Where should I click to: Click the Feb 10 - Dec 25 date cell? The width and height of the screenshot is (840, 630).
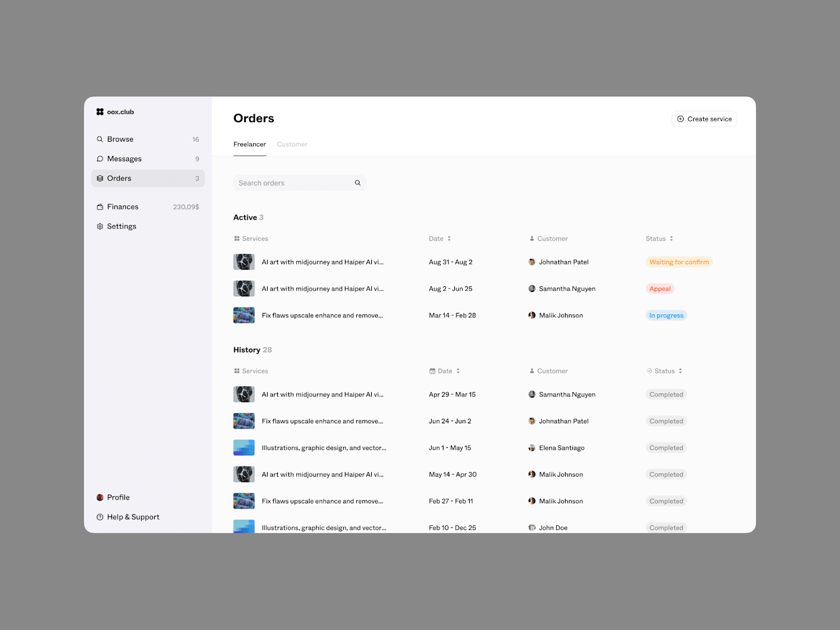tap(452, 528)
